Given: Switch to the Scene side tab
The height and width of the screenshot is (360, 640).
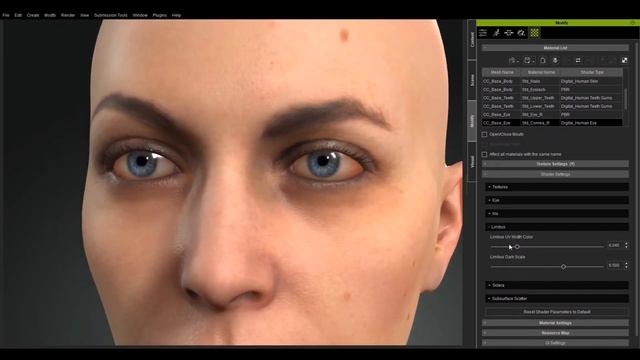Looking at the screenshot, I should click(472, 80).
